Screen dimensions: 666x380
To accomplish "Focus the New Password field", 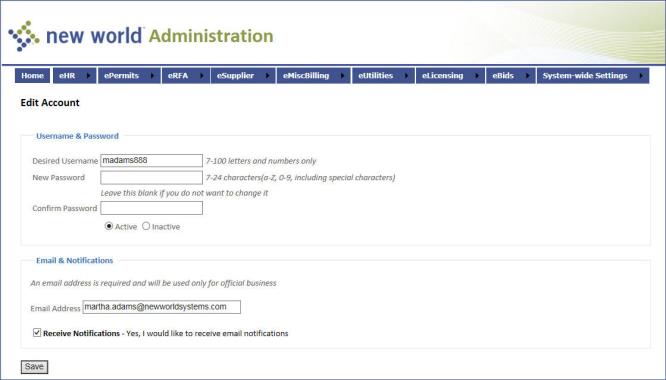I will pos(152,177).
